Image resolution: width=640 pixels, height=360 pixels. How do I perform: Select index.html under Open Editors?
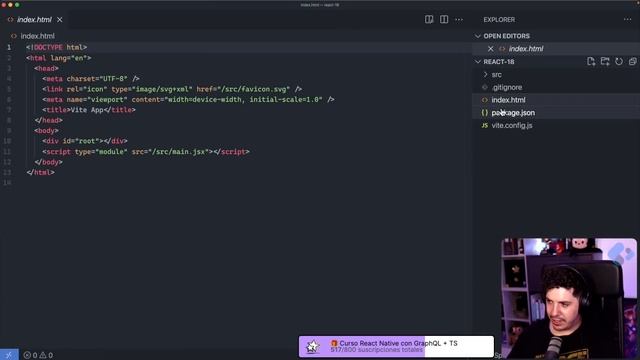point(526,49)
